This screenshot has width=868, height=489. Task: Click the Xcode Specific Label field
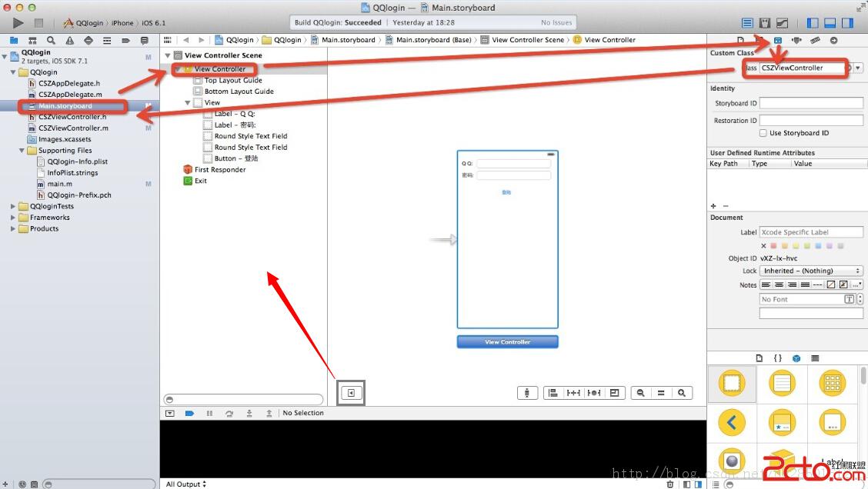[x=811, y=232]
